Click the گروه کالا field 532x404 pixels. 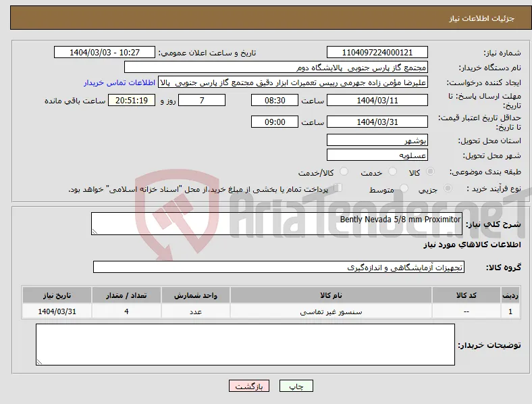pos(279,267)
